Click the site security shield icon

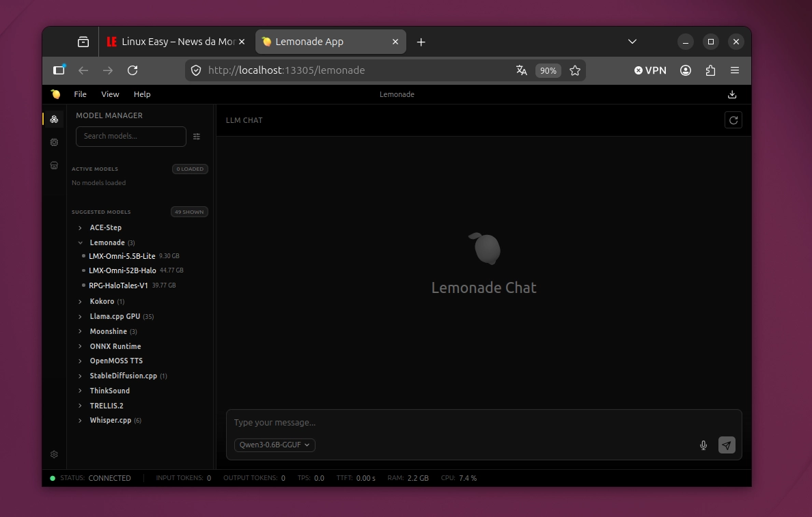pyautogui.click(x=196, y=70)
